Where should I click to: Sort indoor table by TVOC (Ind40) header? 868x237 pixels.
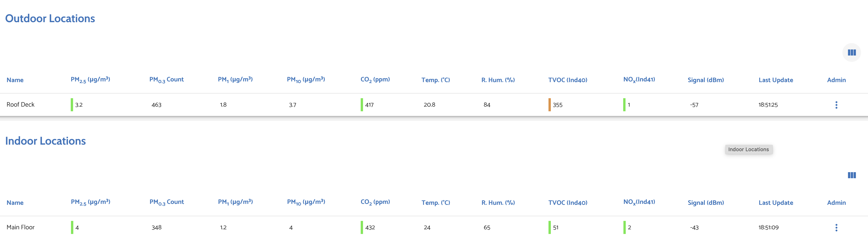click(567, 202)
